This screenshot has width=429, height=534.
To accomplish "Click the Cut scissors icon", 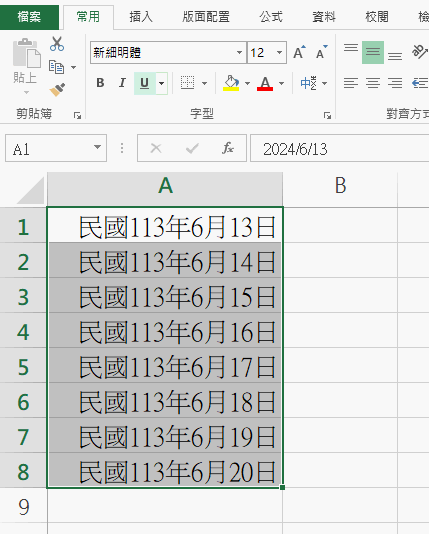I will (57, 44).
